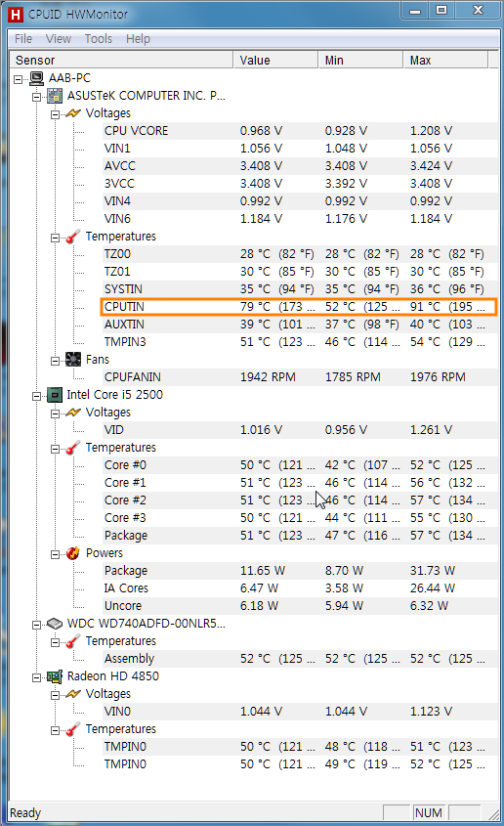The height and width of the screenshot is (826, 504).
Task: Click the Radeon graphics card icon
Action: [55, 676]
